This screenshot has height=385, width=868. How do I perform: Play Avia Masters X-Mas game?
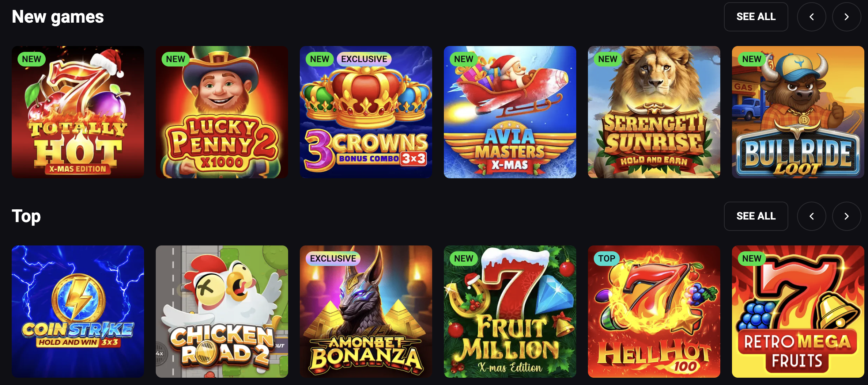(x=510, y=112)
